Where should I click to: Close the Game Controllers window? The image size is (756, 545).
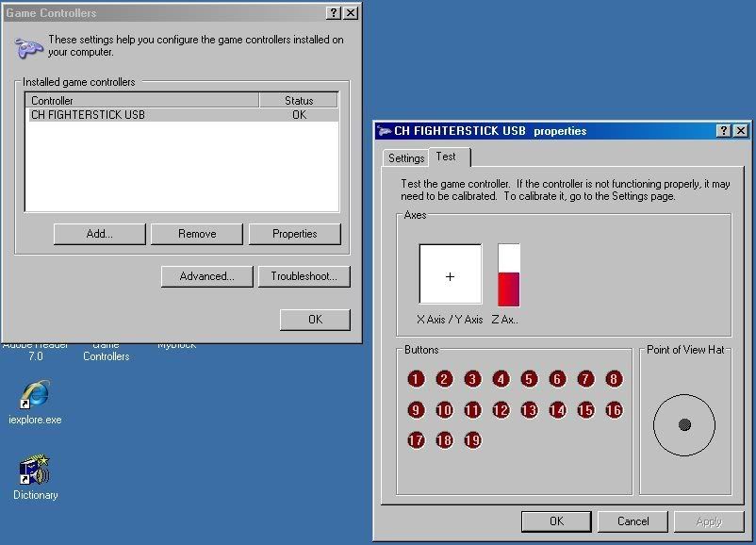(351, 13)
